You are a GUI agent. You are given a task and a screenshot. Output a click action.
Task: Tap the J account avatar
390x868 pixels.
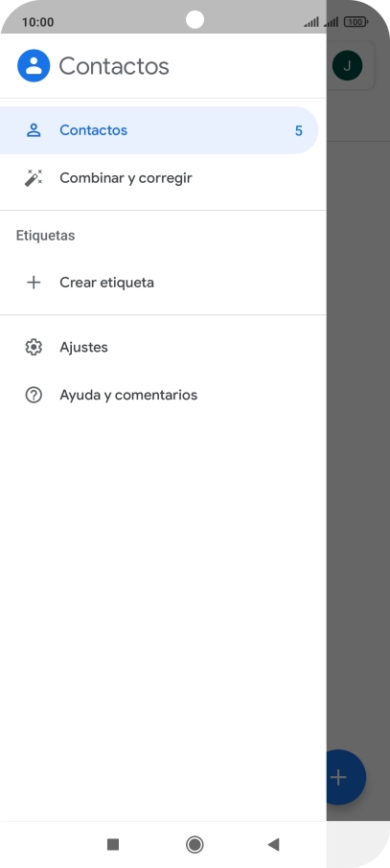tap(347, 66)
